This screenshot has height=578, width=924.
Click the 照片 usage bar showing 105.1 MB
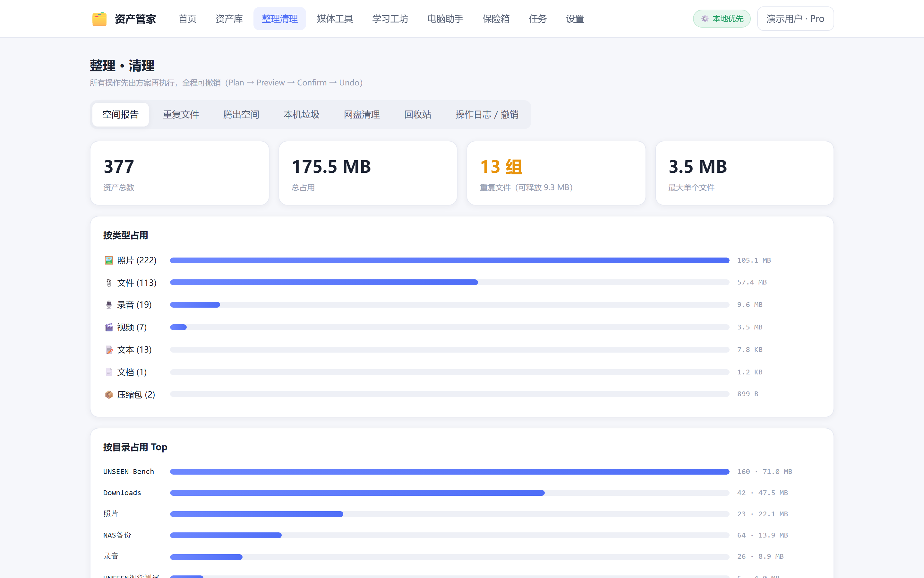pos(450,260)
